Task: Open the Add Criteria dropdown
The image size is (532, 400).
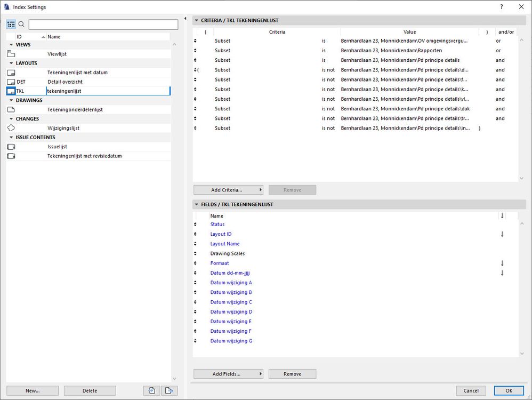Action: coord(228,190)
